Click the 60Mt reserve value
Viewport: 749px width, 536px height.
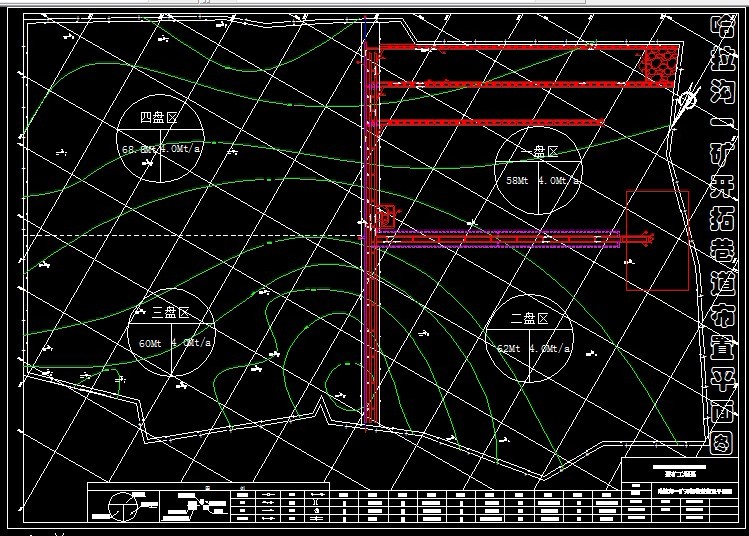(150, 343)
